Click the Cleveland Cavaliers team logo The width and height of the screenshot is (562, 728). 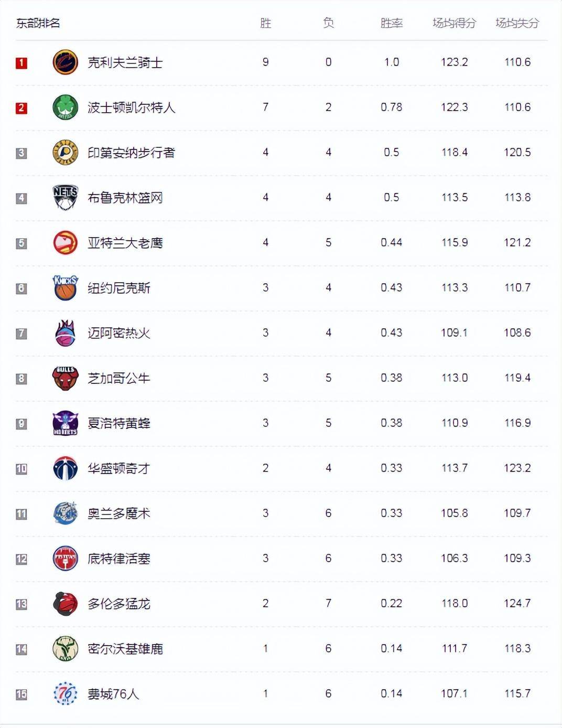tap(66, 62)
